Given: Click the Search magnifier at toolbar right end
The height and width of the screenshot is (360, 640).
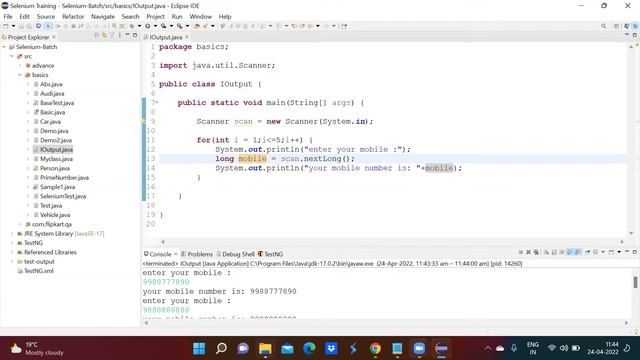Looking at the screenshot, I should pyautogui.click(x=604, y=26).
